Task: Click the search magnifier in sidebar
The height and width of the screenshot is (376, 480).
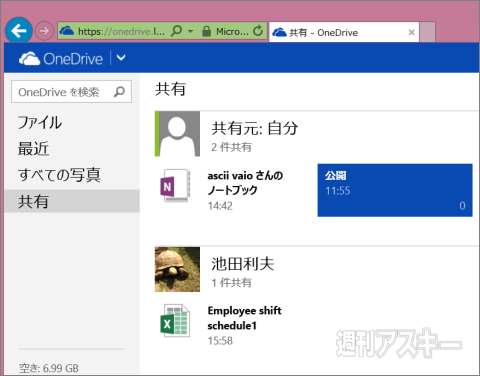Action: pos(119,91)
